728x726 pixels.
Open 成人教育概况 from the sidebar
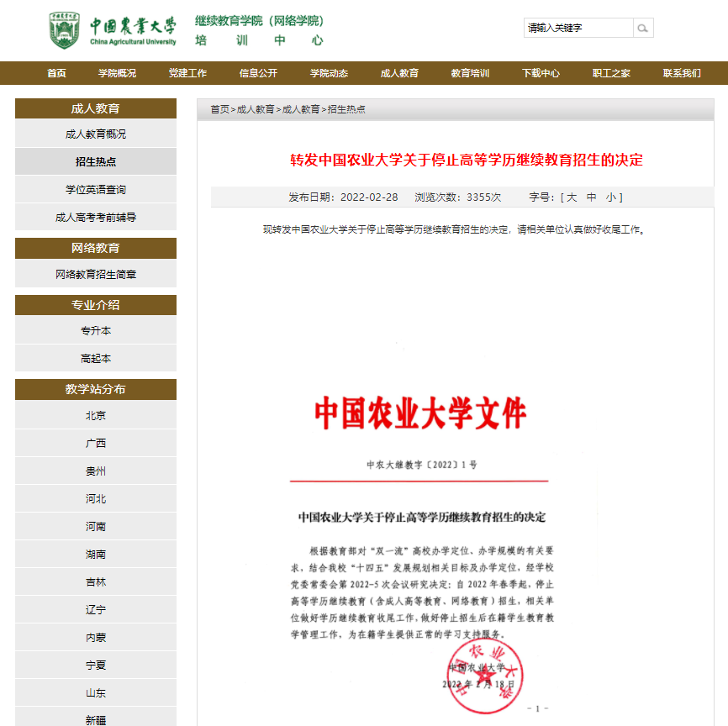(94, 134)
